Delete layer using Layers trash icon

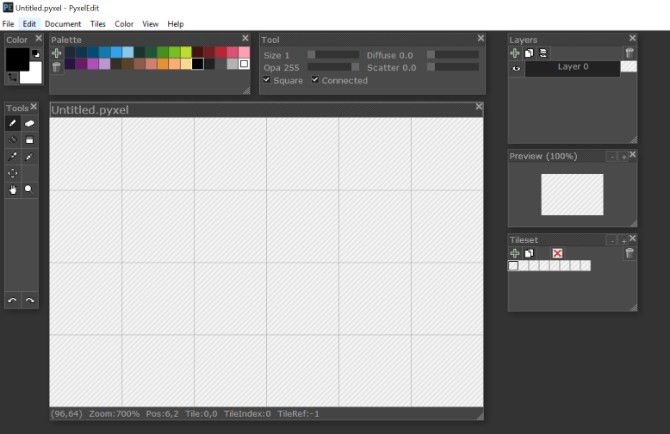(629, 53)
